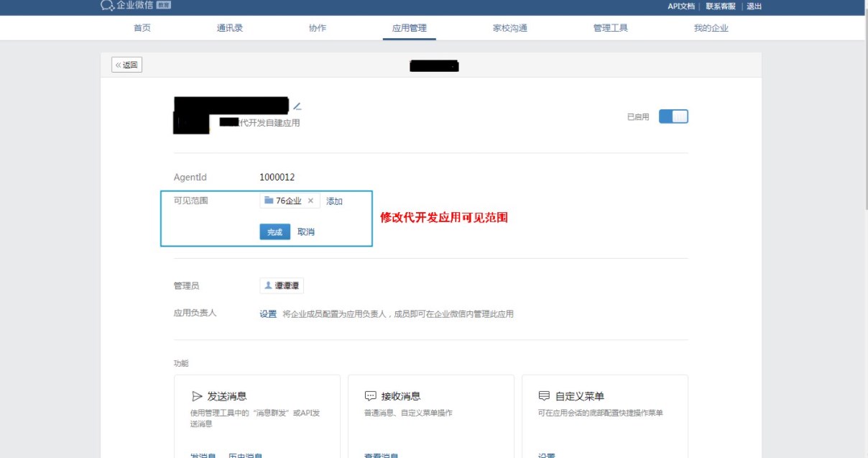Go to the 我的企业 tab
Viewport: 868px width, 458px height.
(x=711, y=28)
